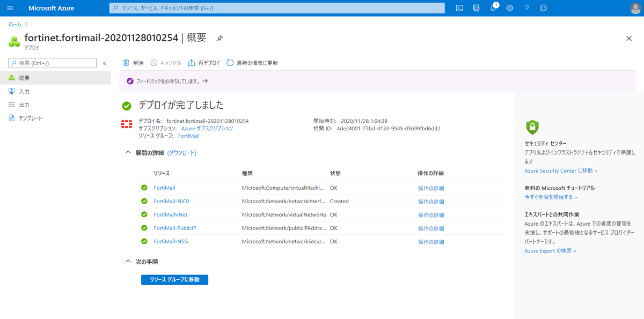The width and height of the screenshot is (644, 319).
Task: Open portal settings gear
Action: point(510,8)
